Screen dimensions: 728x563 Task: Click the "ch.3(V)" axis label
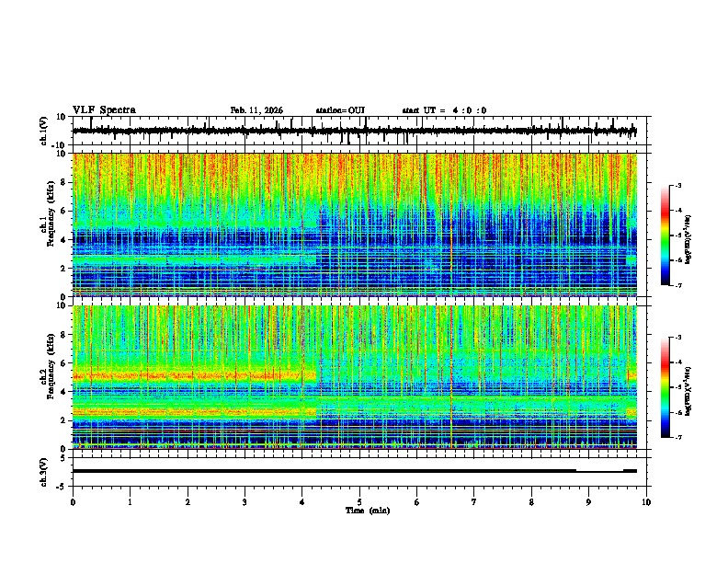(x=44, y=472)
